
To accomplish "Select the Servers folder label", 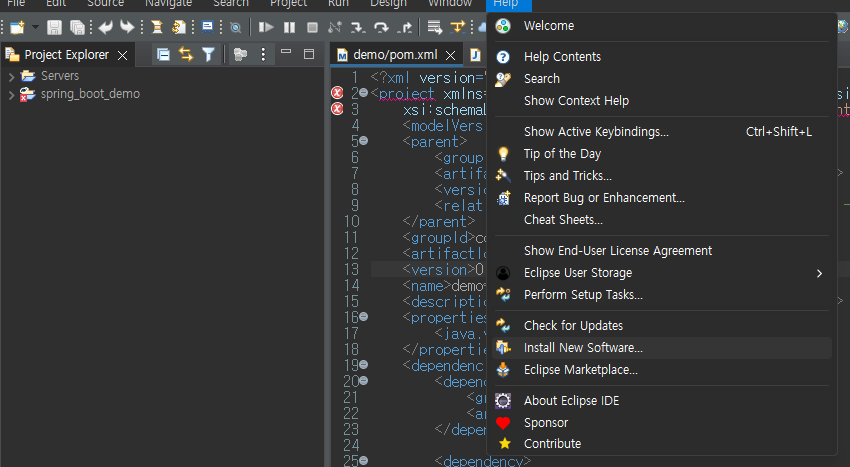I will point(60,76).
